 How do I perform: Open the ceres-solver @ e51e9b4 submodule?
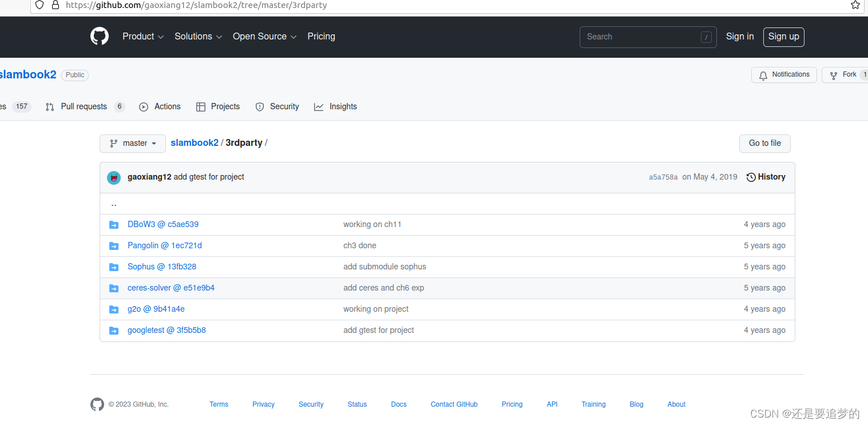click(x=171, y=288)
